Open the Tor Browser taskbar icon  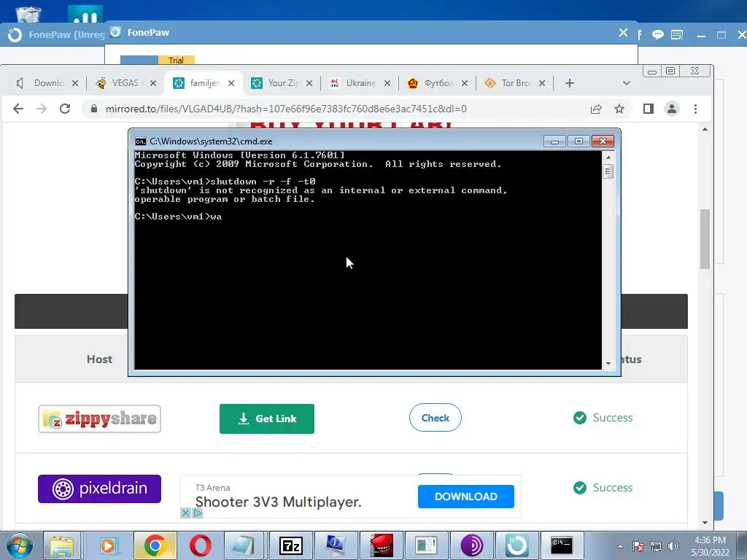coord(472,545)
